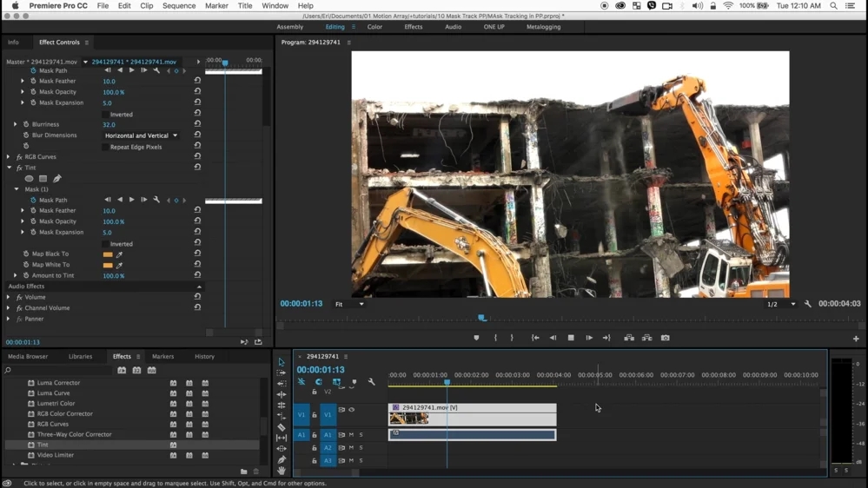
Task: Select the rectangle mask tool under Tint
Action: point(43,179)
